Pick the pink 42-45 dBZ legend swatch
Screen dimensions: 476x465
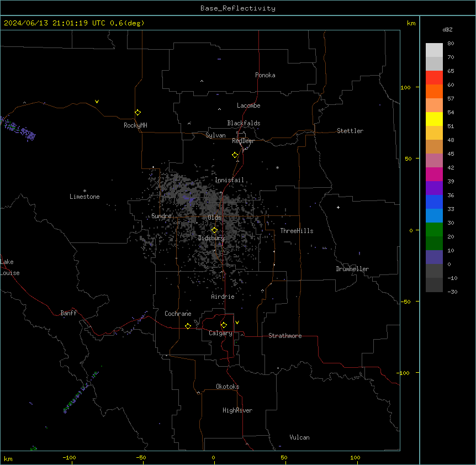434,161
